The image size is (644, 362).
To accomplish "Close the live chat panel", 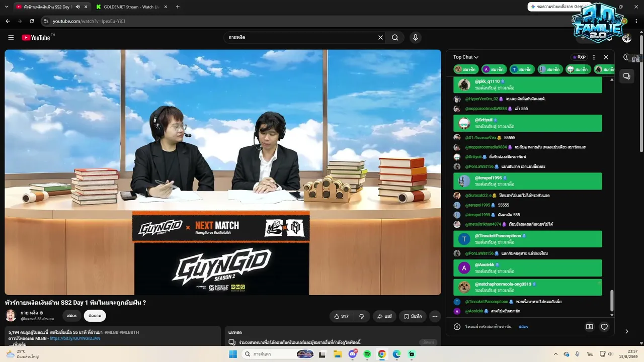I will point(606,57).
